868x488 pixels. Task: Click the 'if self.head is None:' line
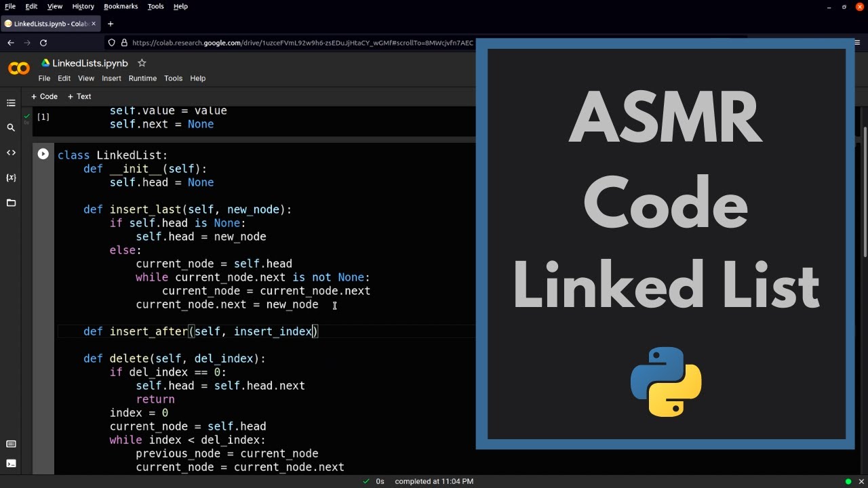click(x=178, y=223)
